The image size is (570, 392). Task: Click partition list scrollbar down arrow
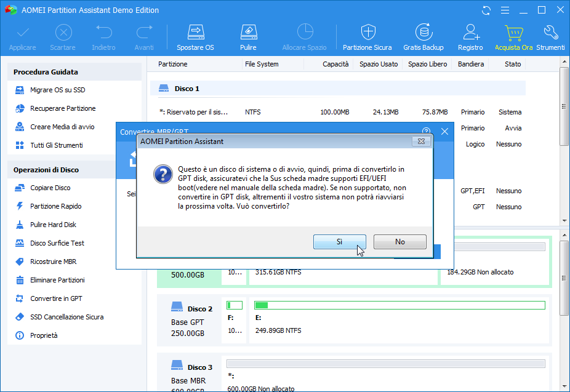click(564, 220)
